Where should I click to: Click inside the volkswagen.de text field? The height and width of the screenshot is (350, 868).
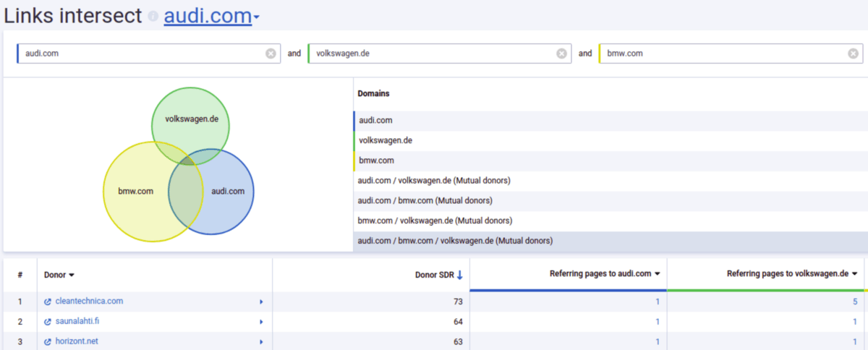(x=433, y=54)
